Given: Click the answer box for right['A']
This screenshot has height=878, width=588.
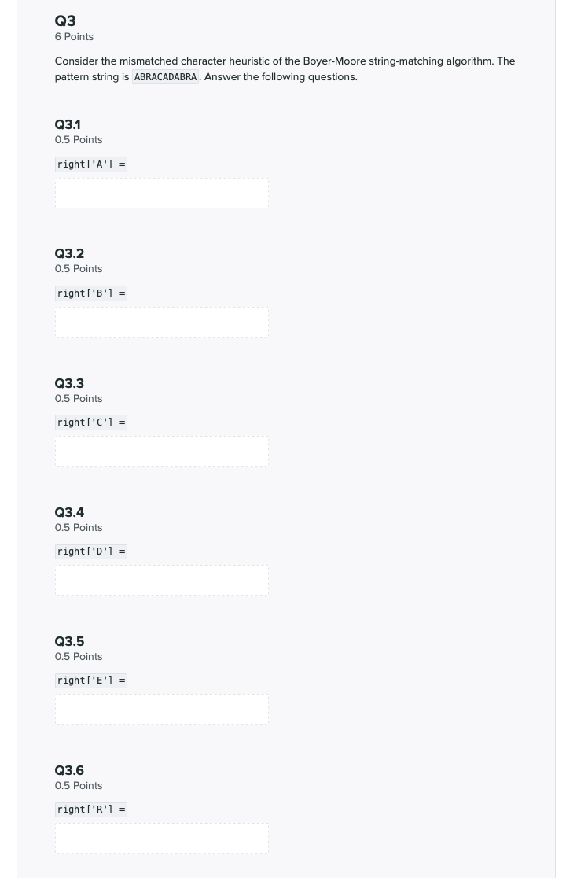Looking at the screenshot, I should [162, 194].
